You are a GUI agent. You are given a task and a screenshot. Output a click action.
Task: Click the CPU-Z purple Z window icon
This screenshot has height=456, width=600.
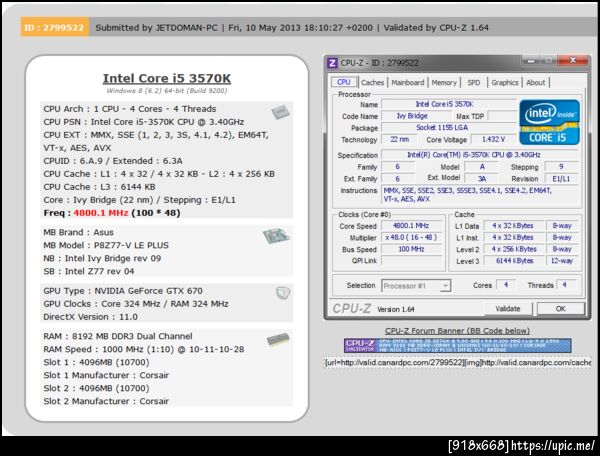pyautogui.click(x=333, y=62)
